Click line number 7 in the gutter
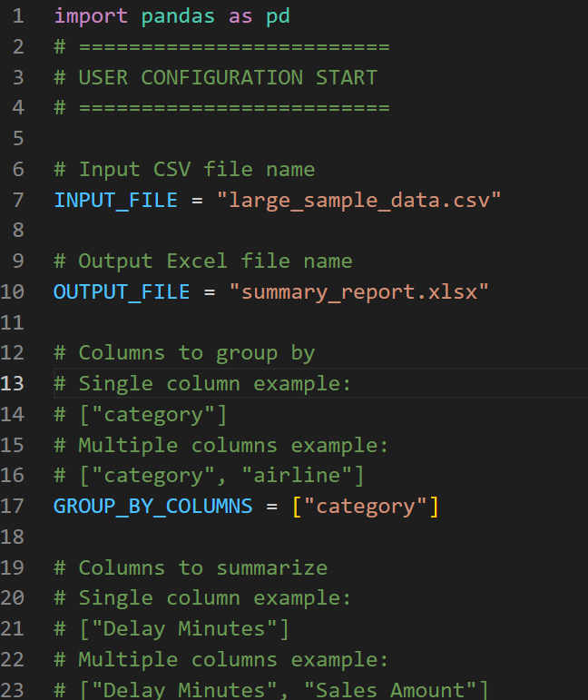The image size is (588, 700). [19, 200]
